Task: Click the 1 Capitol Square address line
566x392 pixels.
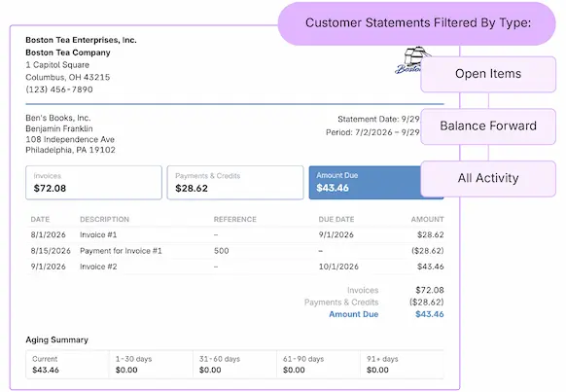Action: 57,65
